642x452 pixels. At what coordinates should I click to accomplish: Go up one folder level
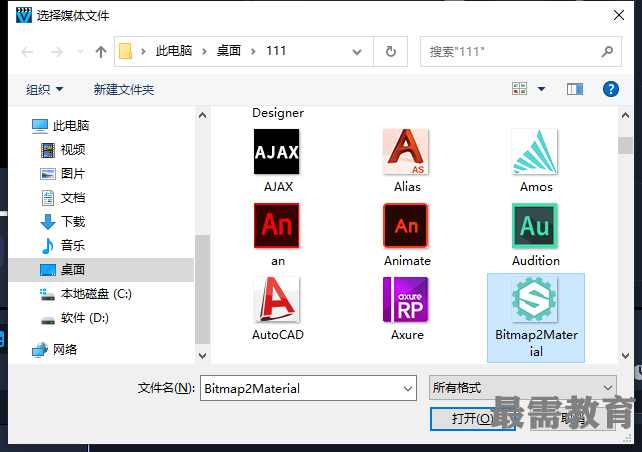pos(101,52)
